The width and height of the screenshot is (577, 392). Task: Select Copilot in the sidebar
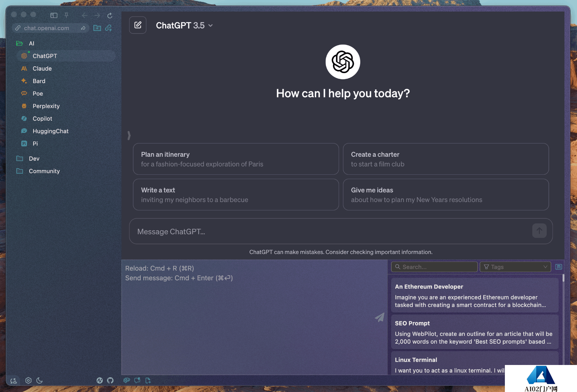pos(66,119)
